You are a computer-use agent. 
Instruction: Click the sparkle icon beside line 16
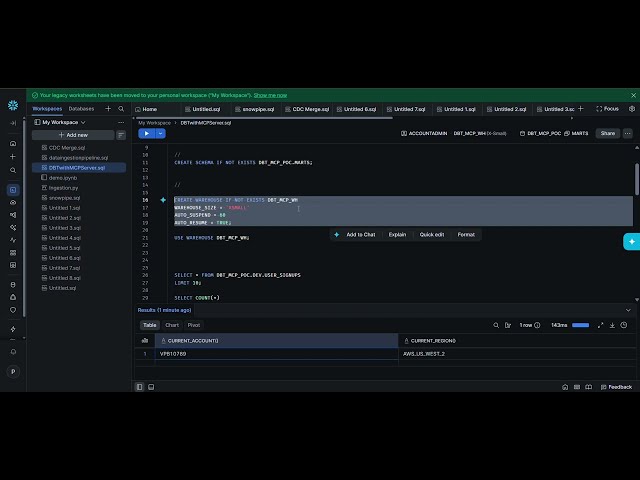pos(163,200)
